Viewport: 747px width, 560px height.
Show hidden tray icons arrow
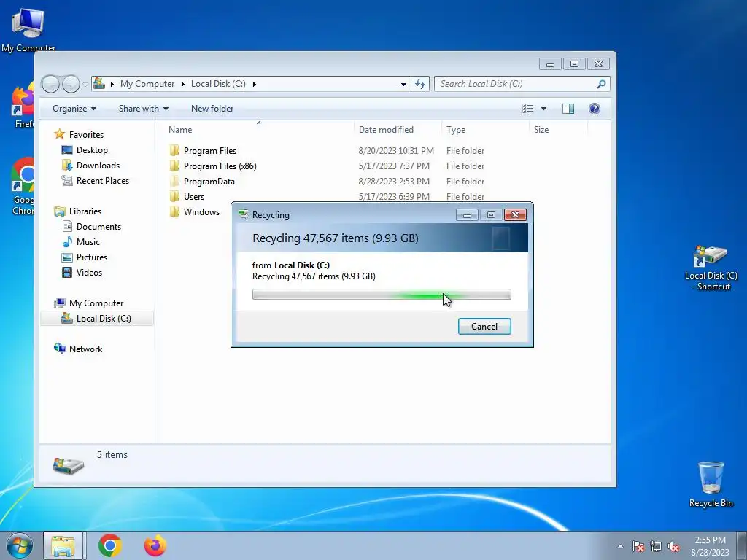click(x=620, y=546)
